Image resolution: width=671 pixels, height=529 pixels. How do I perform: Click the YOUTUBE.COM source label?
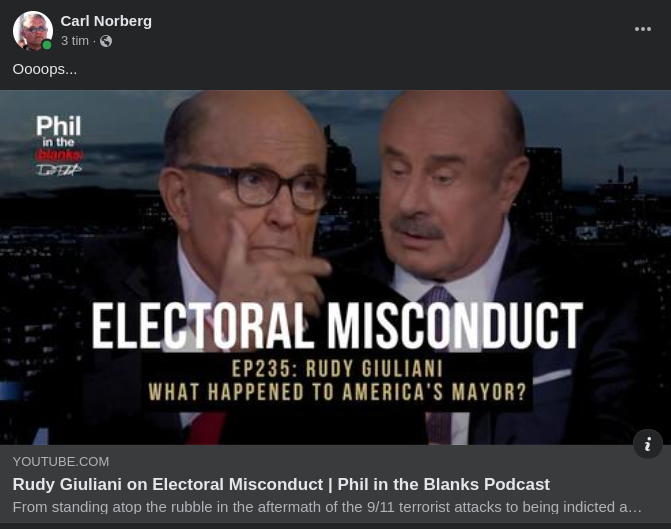pos(61,462)
